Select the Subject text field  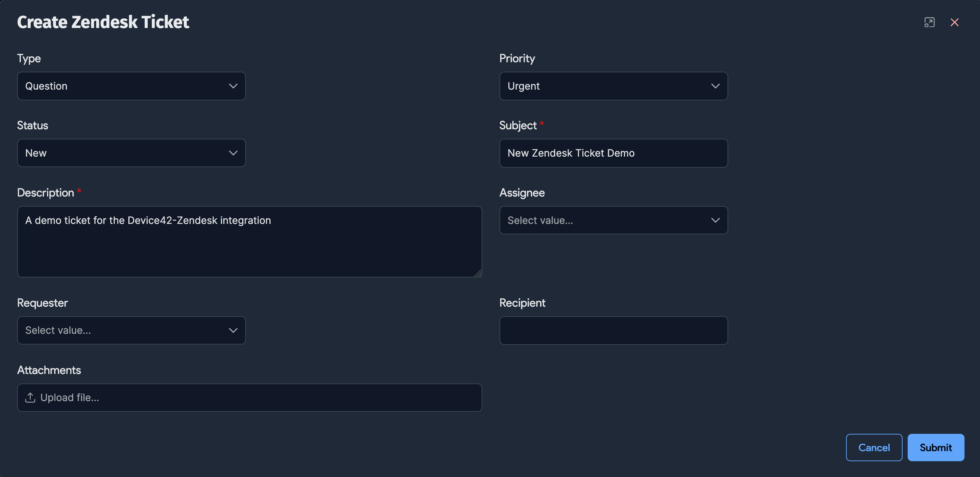613,153
